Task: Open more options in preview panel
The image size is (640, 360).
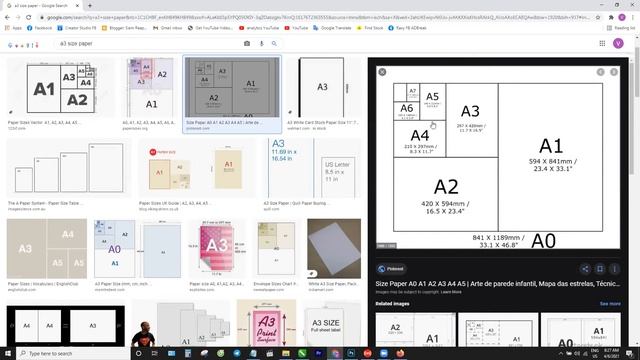Action: [x=614, y=269]
